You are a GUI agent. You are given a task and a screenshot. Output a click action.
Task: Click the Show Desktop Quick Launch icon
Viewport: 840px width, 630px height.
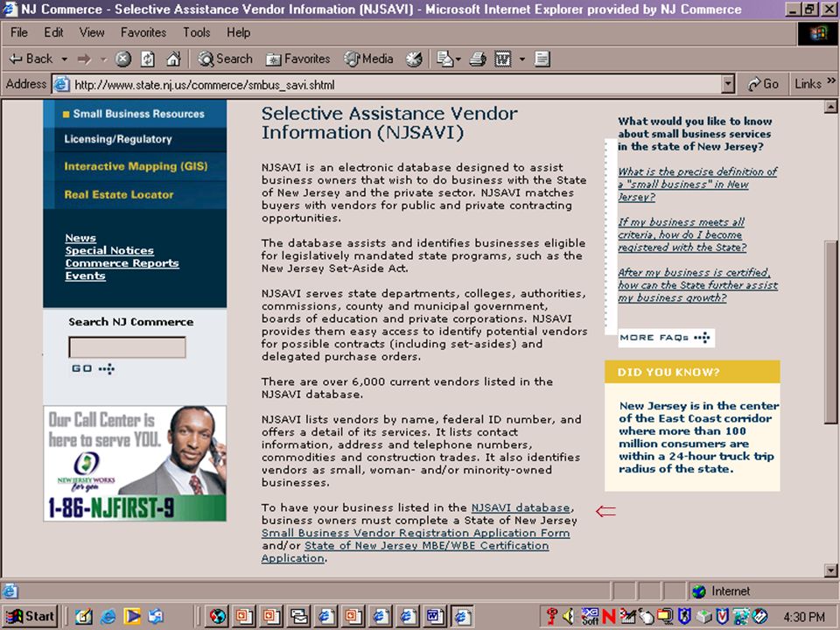[x=84, y=616]
